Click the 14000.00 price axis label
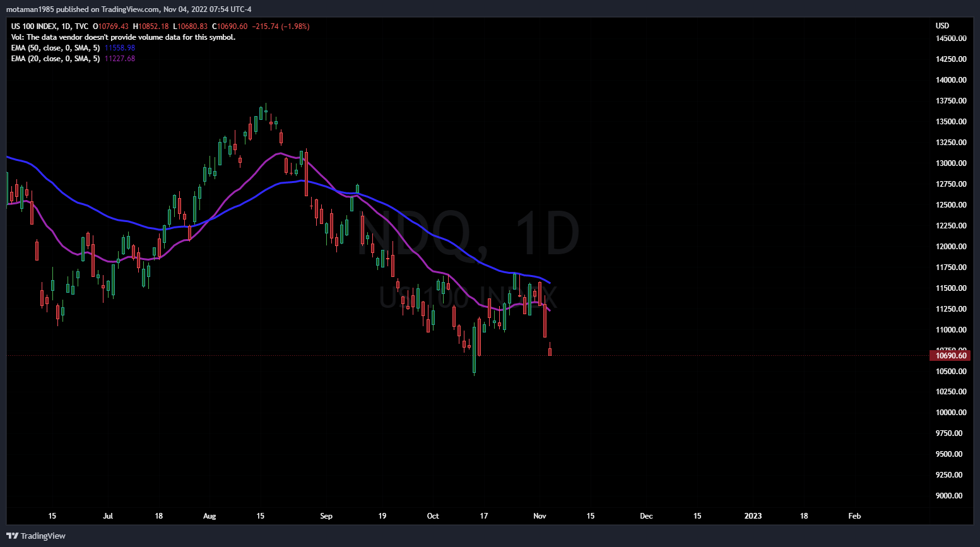 951,80
